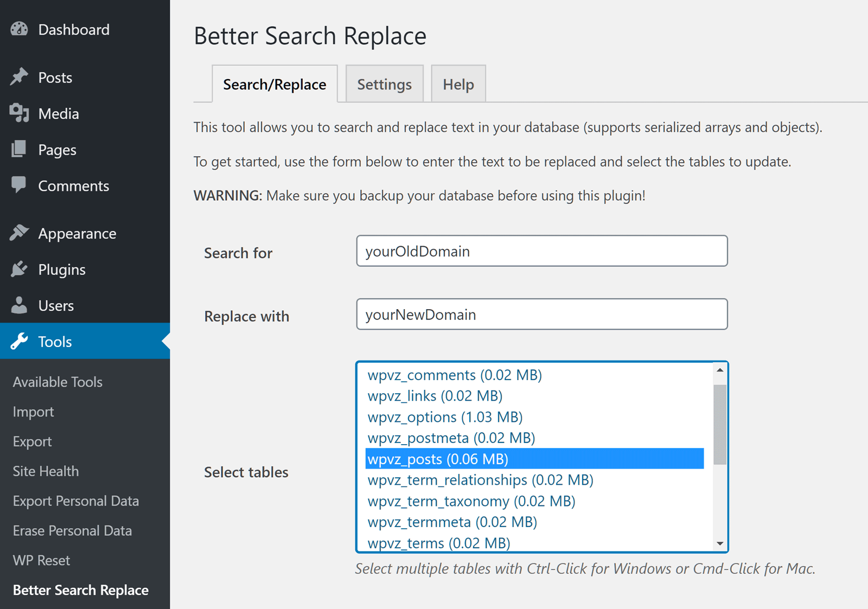
Task: Open the Import submenu link
Action: tap(33, 412)
